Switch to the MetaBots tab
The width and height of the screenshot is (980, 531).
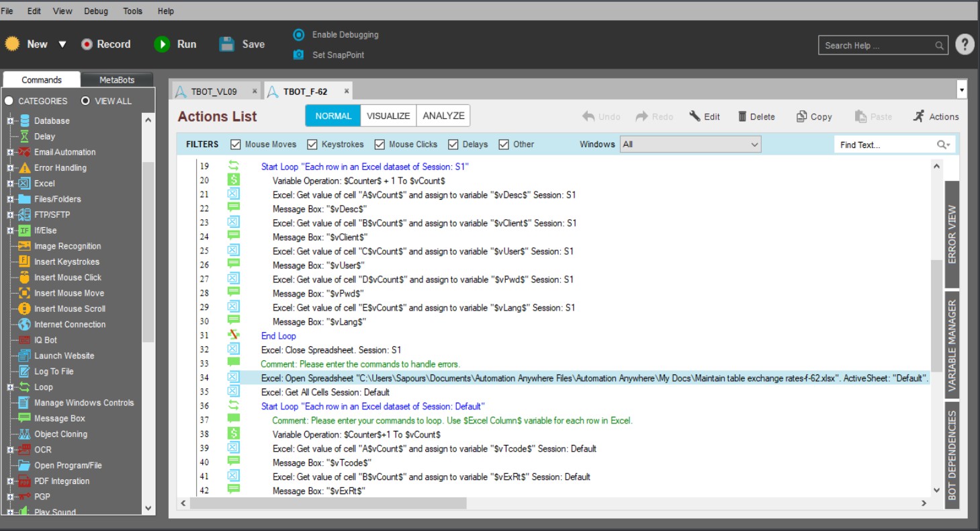pos(117,80)
